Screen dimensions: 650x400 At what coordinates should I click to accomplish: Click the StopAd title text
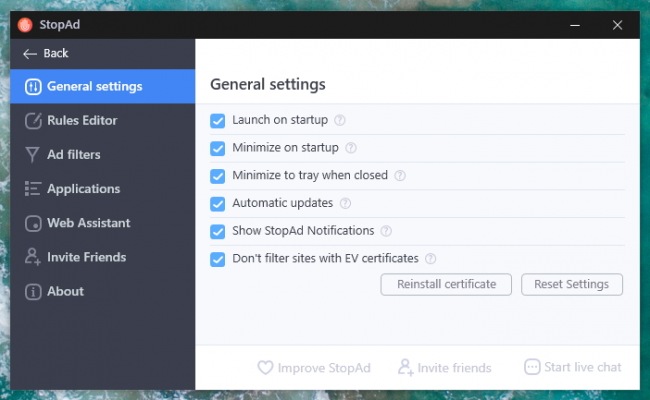click(60, 25)
